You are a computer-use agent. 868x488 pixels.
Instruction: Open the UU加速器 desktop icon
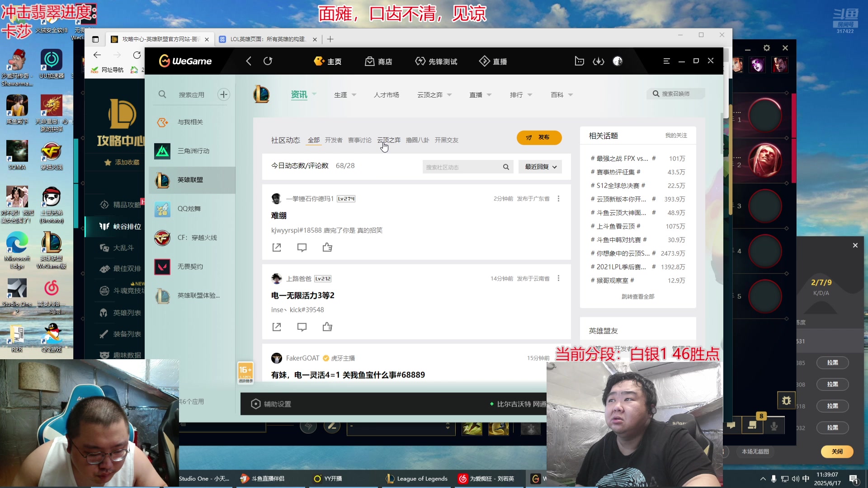click(x=52, y=64)
